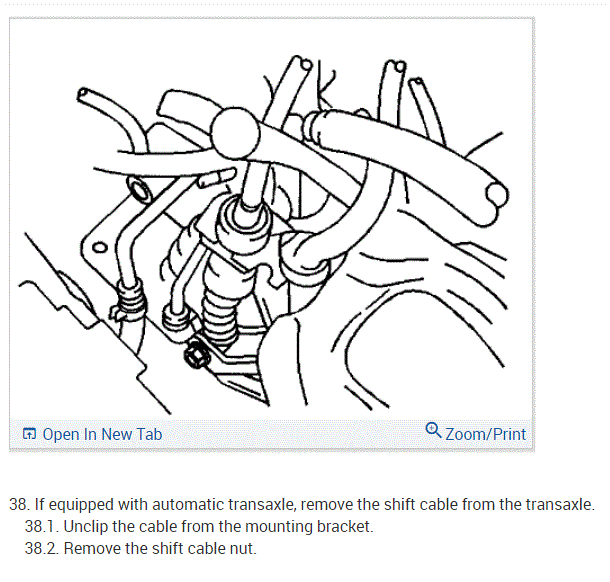This screenshot has width=610, height=582.
Task: Click step 38.1 Unclip the cable text
Action: pos(199,526)
